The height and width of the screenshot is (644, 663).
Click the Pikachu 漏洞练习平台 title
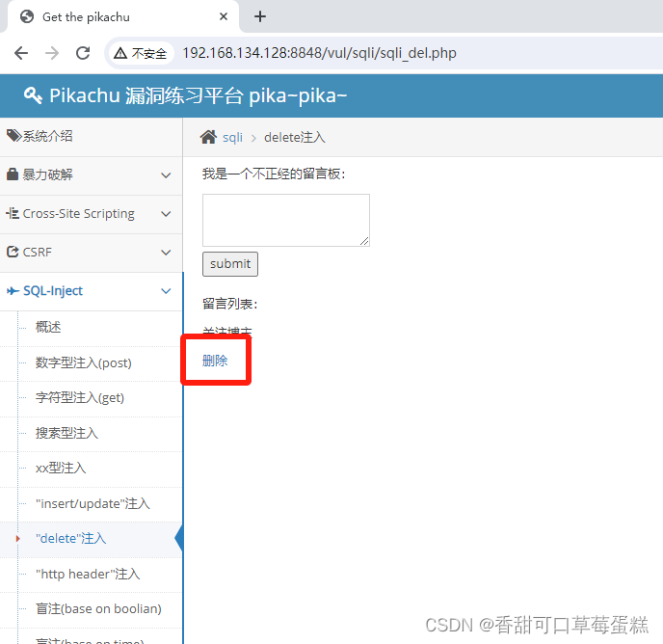[198, 95]
